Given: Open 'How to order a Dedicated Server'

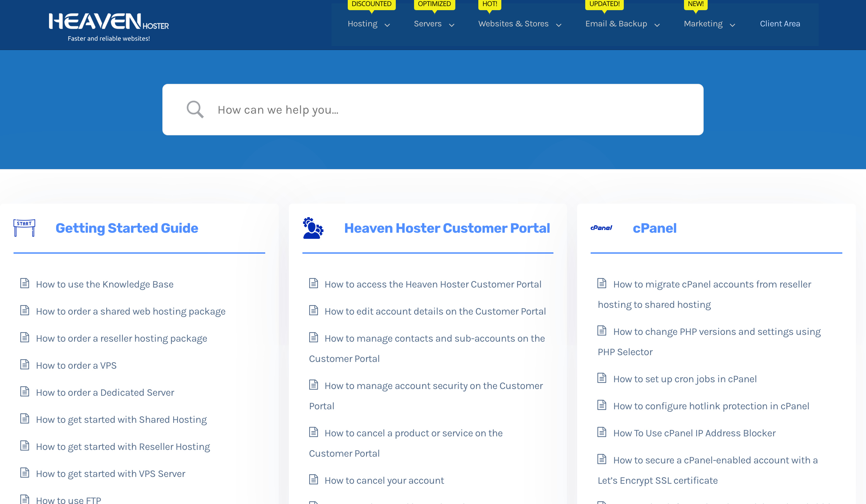Looking at the screenshot, I should coord(105,392).
